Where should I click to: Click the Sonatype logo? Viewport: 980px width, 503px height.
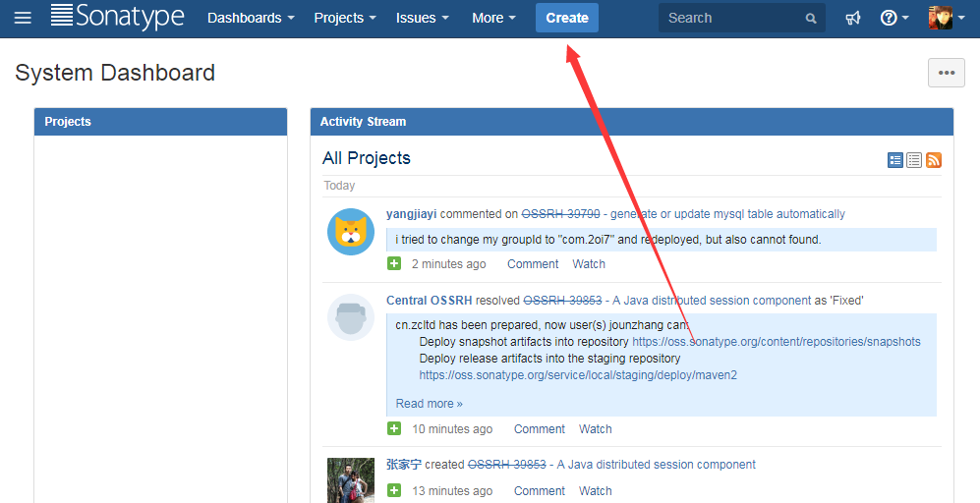pos(118,17)
